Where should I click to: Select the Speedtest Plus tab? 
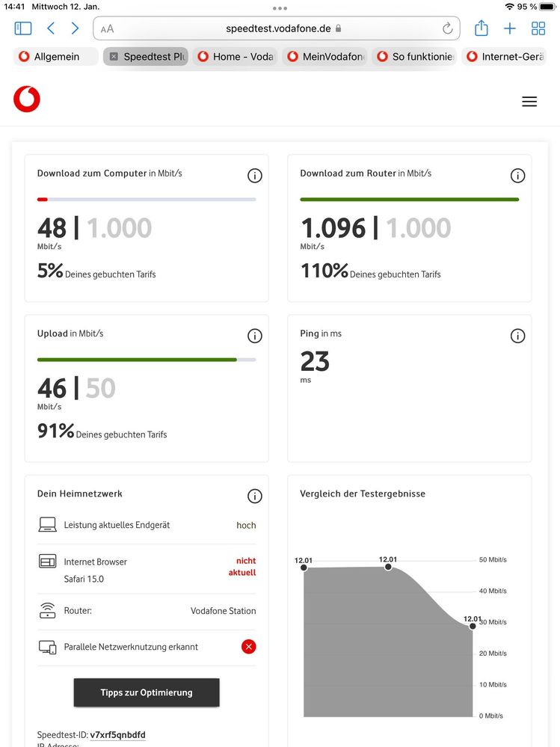pyautogui.click(x=145, y=56)
